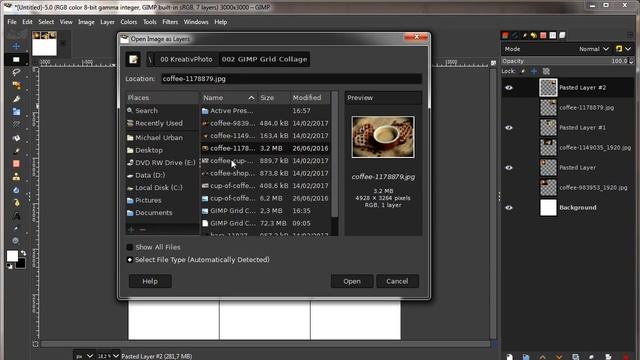Screen dimensions: 640x360
Task: Open the Windows menu
Action: (196, 22)
